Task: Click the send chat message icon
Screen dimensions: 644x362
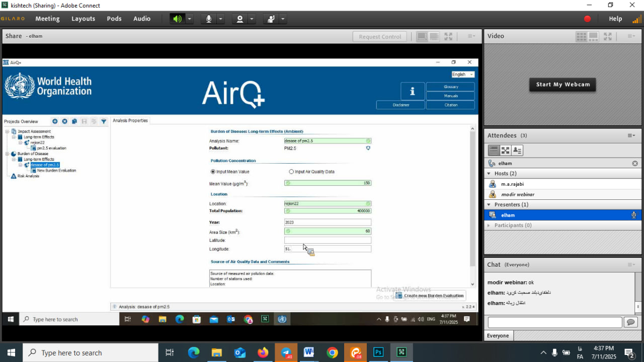Action: pos(630,322)
